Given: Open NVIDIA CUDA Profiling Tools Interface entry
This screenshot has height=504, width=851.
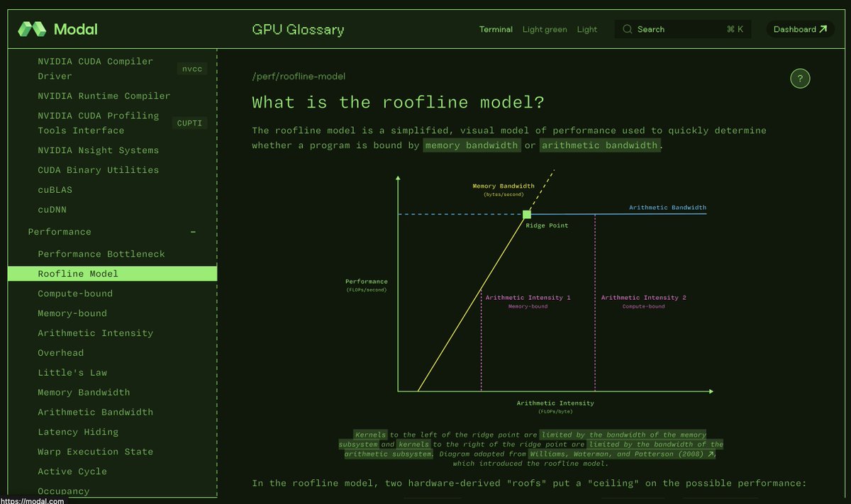Looking at the screenshot, I should pyautogui.click(x=99, y=123).
